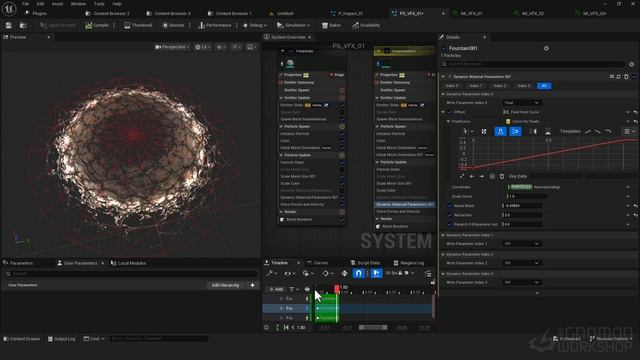Switch to the Local Modules tab
Screen dimensions: 640x360
tap(128, 263)
